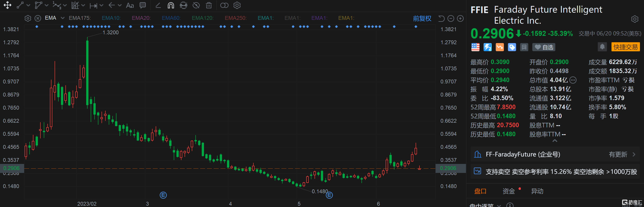Open the 支持卖空 short-selling info row
This screenshot has height=207, width=644.
click(555, 172)
